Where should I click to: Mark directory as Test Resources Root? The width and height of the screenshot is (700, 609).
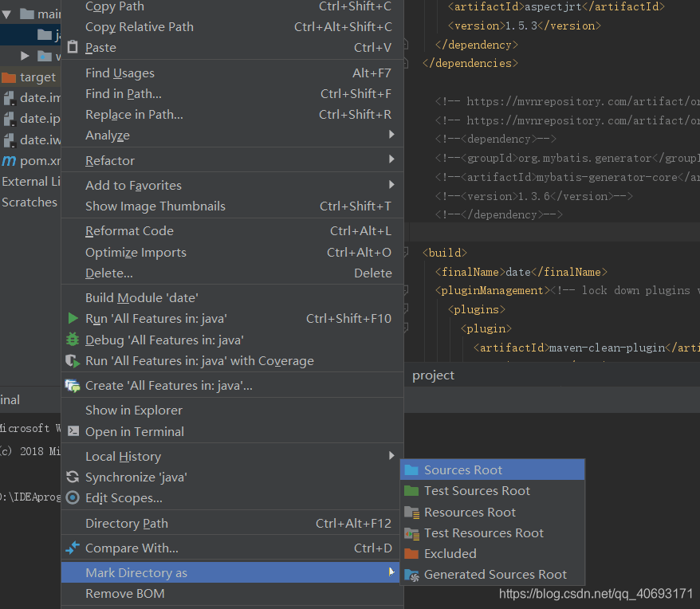pyautogui.click(x=493, y=533)
